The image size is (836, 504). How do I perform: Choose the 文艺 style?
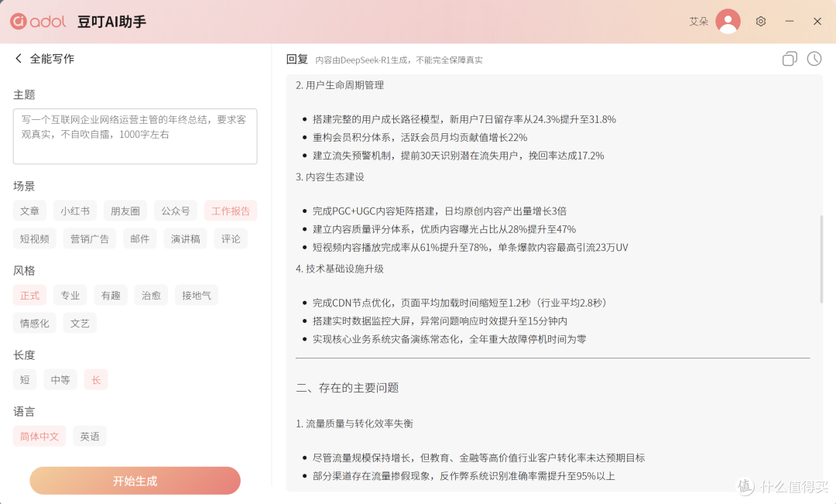(x=80, y=323)
